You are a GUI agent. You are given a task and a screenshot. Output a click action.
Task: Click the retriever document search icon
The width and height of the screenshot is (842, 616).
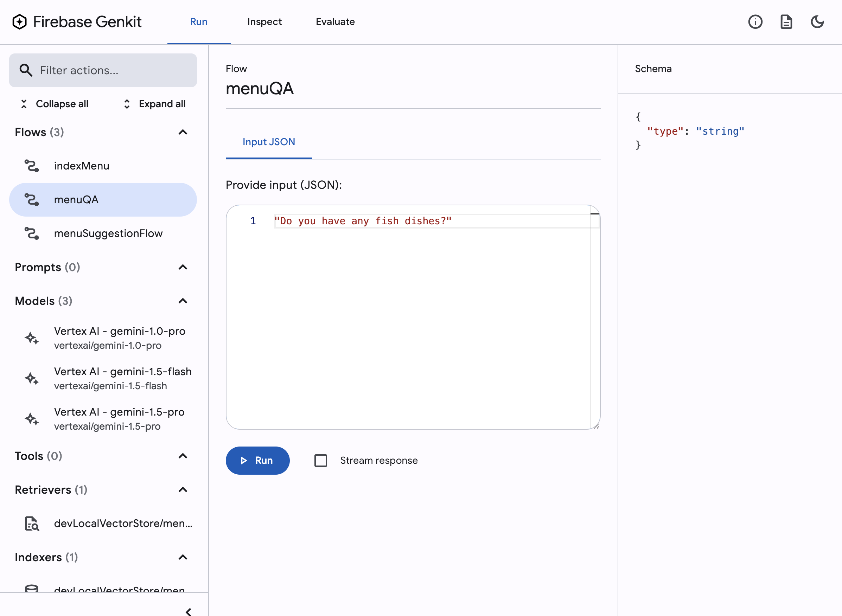click(x=32, y=524)
